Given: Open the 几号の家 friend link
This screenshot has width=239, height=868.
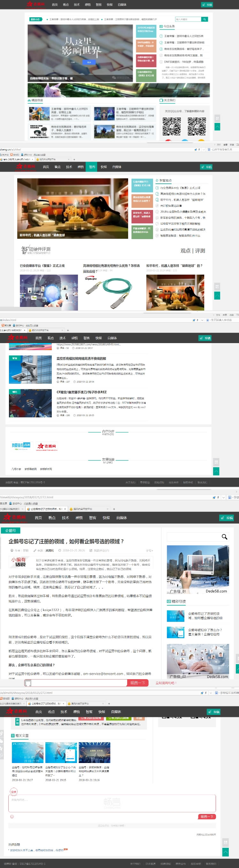Looking at the screenshot, I should (16, 469).
